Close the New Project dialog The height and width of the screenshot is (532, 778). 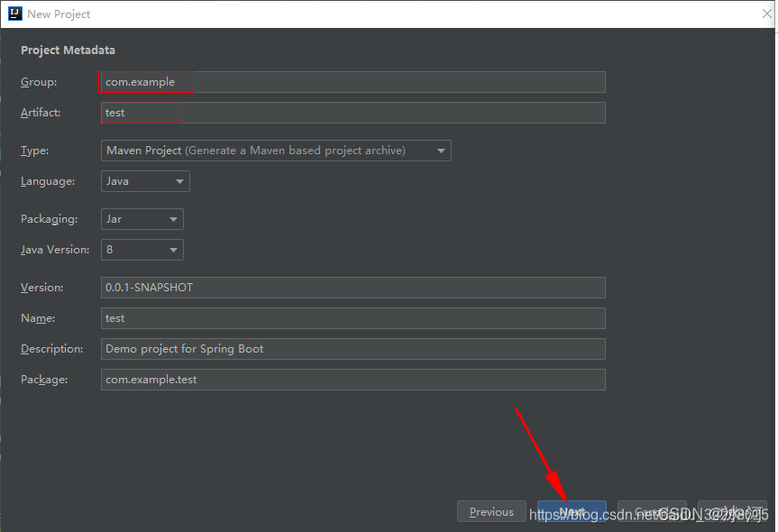[767, 14]
